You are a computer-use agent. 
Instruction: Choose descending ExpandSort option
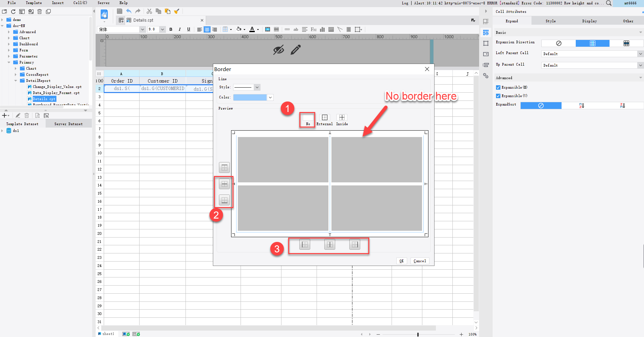pos(622,106)
